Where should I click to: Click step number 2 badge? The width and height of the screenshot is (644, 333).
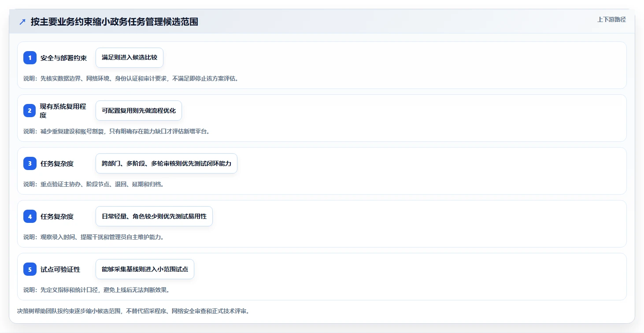point(30,111)
